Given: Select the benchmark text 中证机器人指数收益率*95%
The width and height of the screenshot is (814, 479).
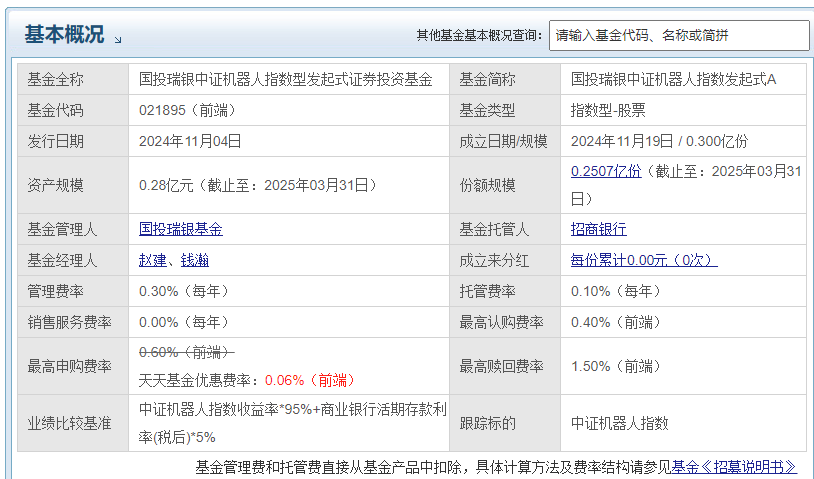Looking at the screenshot, I should click(x=225, y=409).
